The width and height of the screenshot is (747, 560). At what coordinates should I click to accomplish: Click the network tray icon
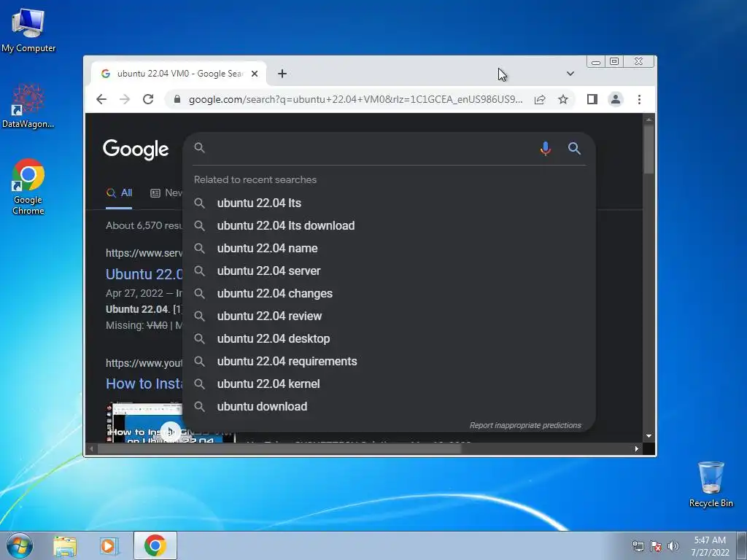click(x=638, y=546)
